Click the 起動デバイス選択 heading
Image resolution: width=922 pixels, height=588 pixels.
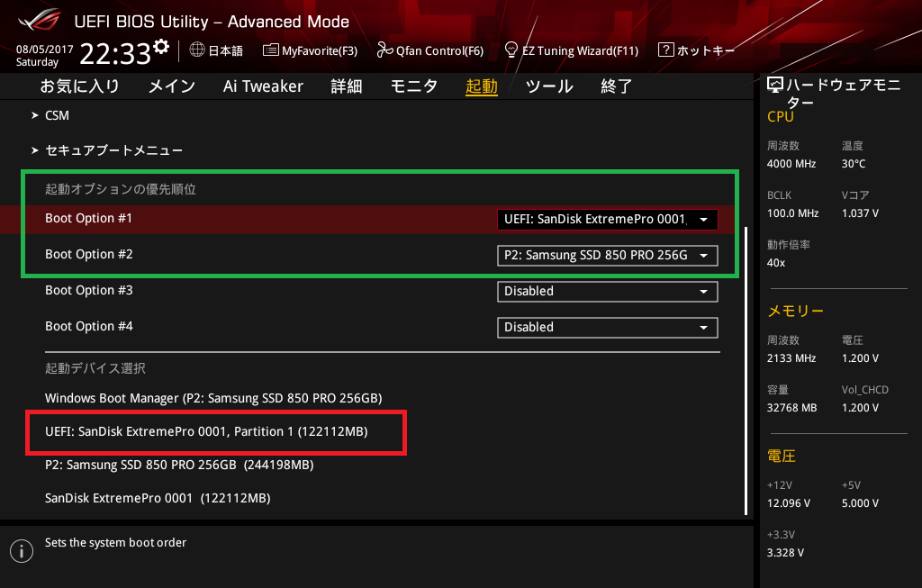click(95, 368)
